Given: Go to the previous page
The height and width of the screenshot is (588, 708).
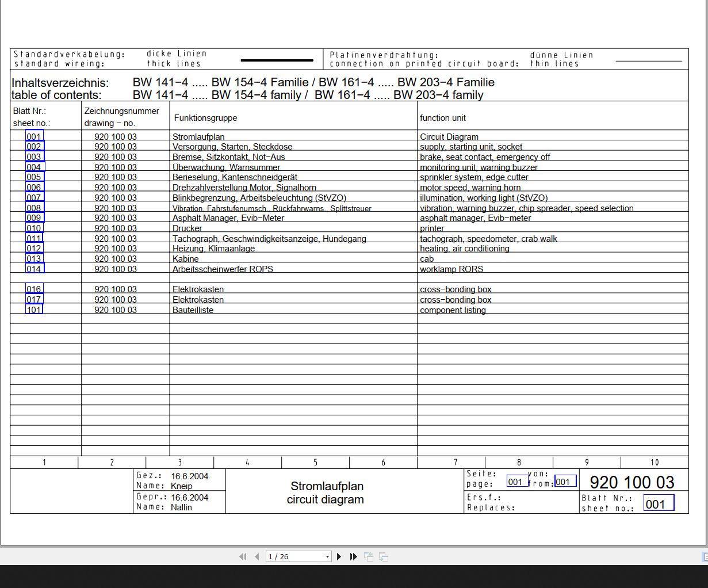Looking at the screenshot, I should point(257,556).
